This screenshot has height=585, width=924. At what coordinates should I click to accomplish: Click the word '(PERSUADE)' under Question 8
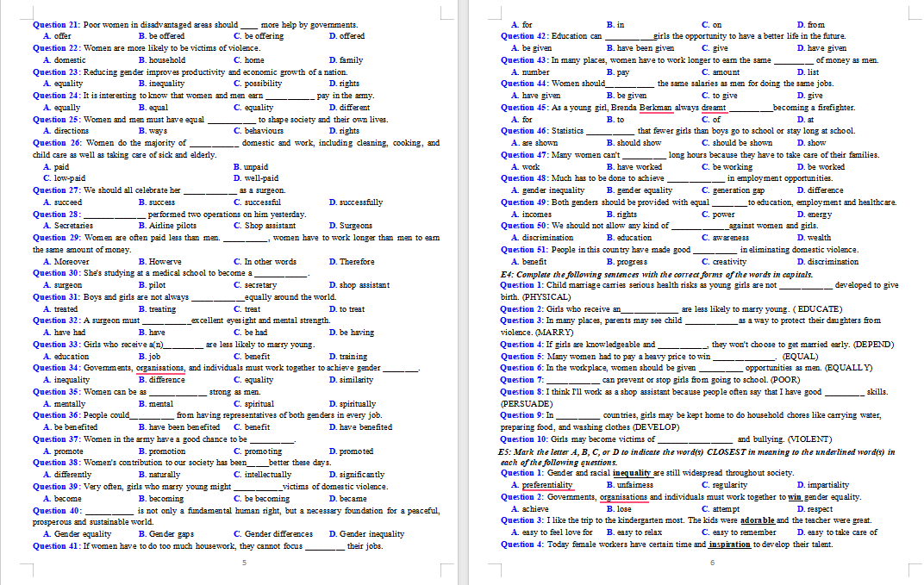tap(527, 403)
